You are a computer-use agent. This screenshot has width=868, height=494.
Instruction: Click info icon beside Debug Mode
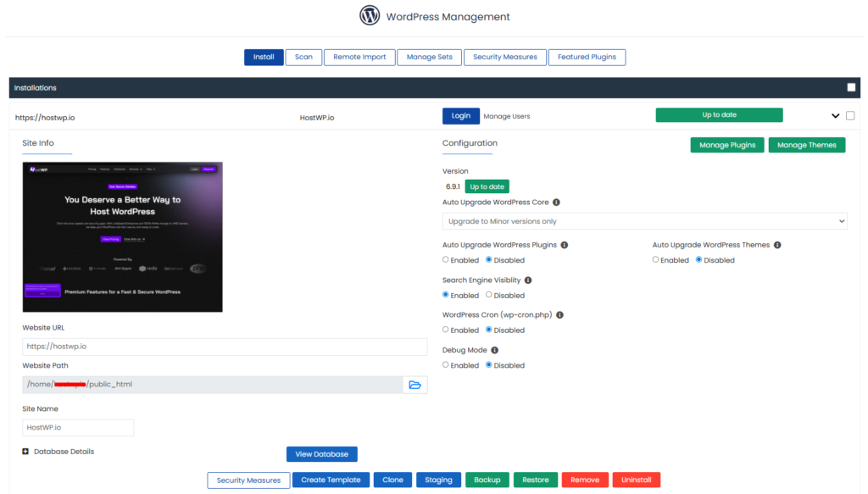(495, 350)
